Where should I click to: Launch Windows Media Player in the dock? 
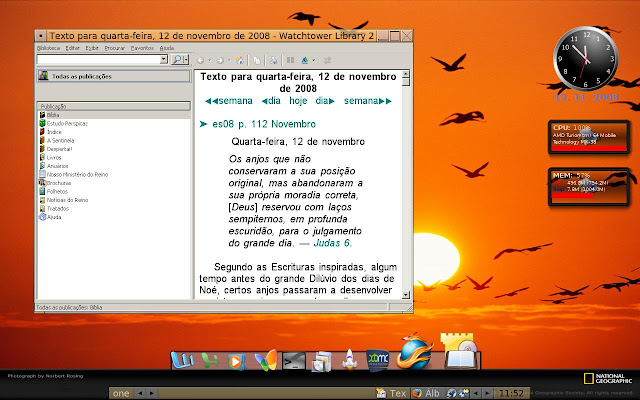(x=237, y=362)
